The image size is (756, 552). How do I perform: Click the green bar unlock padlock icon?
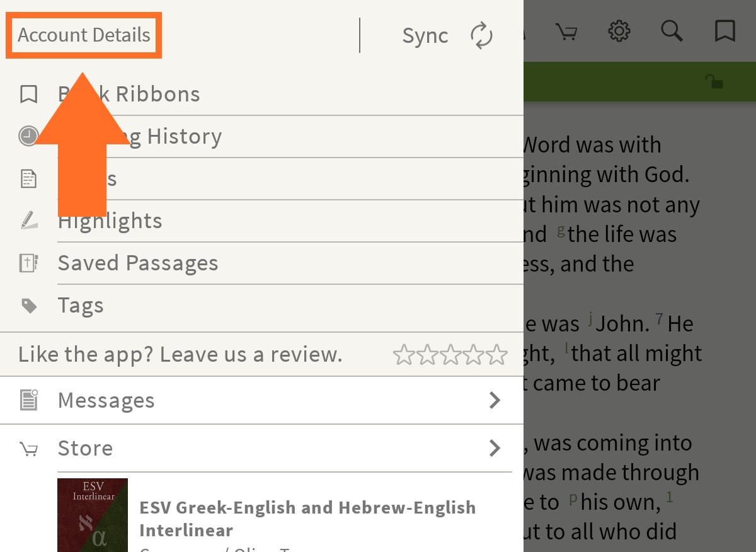(x=714, y=81)
